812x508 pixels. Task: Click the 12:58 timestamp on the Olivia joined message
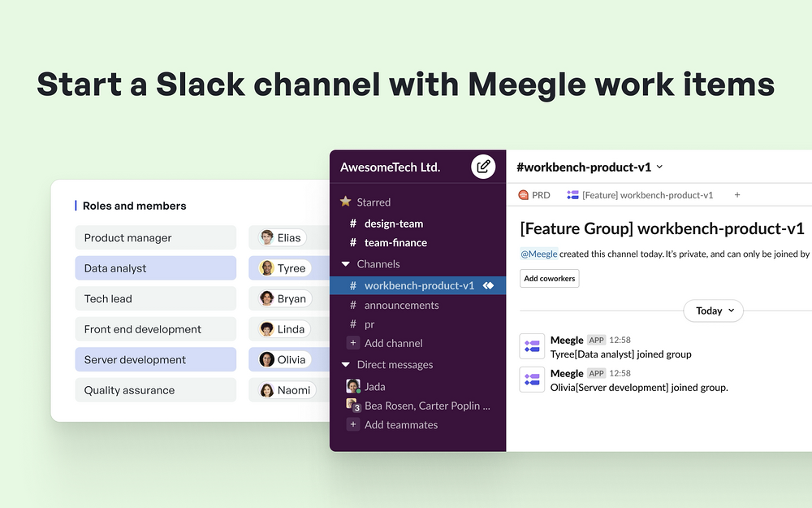(x=620, y=373)
